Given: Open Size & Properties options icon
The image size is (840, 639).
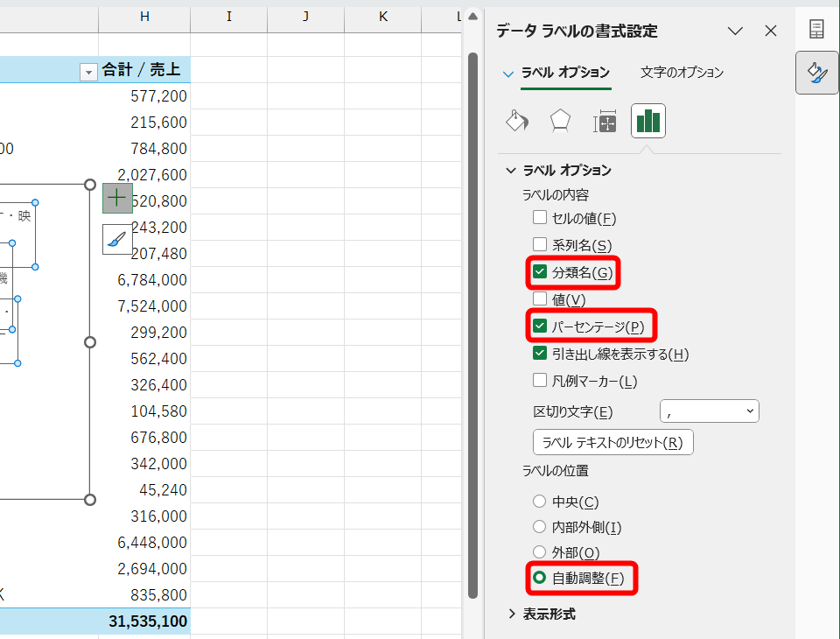Looking at the screenshot, I should tap(605, 121).
